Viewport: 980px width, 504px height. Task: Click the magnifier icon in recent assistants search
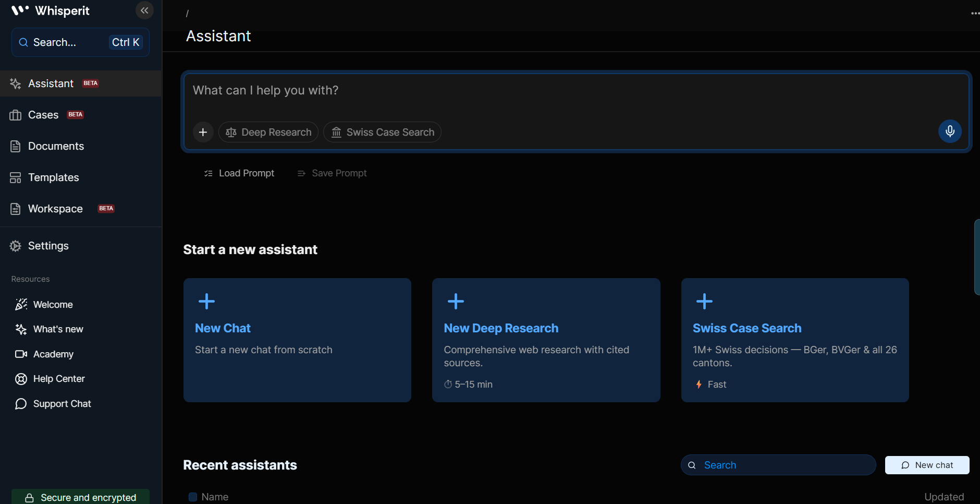(x=692, y=465)
